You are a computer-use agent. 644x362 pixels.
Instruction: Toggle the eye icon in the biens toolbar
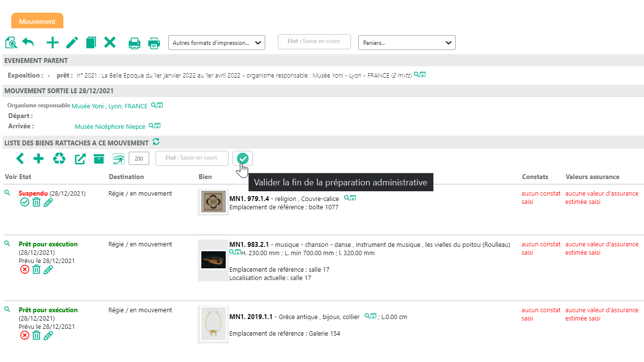pyautogui.click(x=118, y=159)
